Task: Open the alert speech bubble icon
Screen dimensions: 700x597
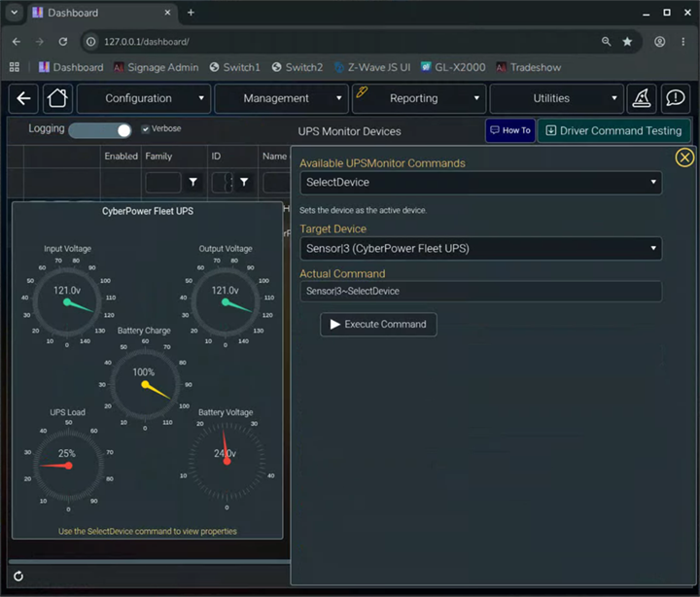Action: click(675, 98)
